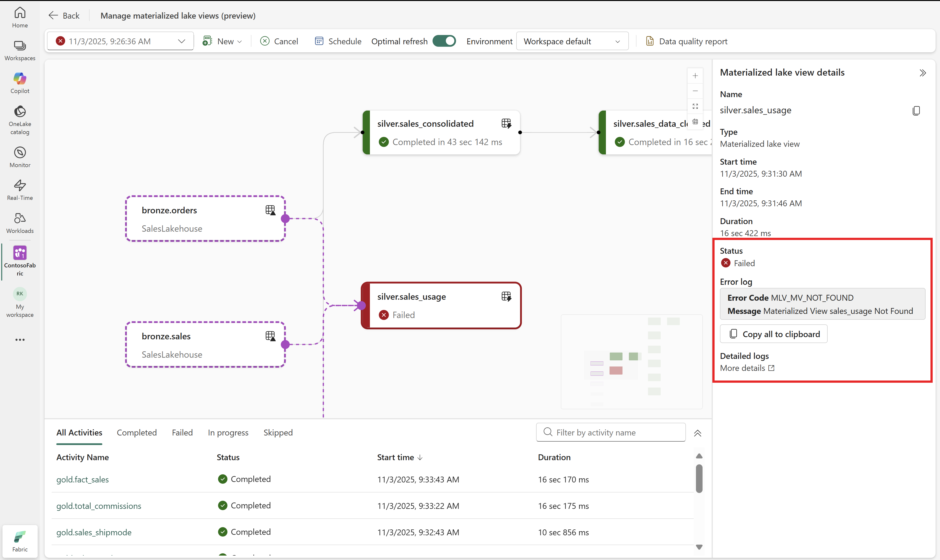Click the fit-to-view canvas icon
Viewport: 940px width, 560px height.
click(695, 106)
